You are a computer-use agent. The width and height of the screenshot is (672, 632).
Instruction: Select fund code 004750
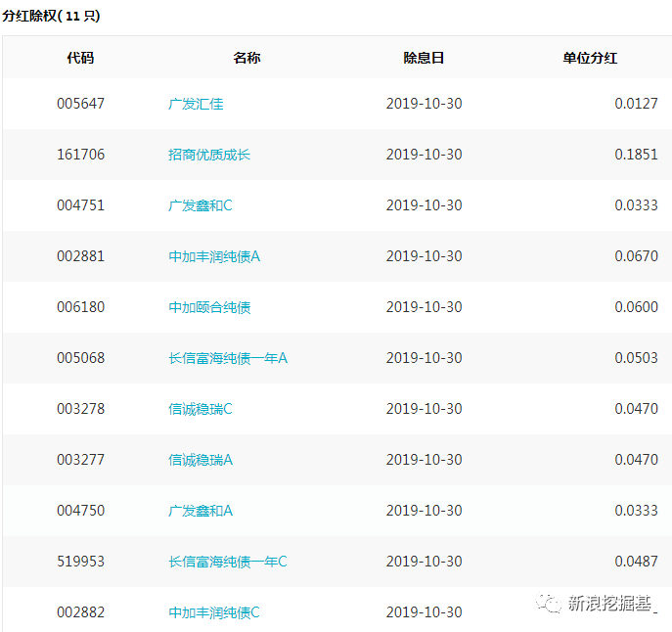[x=80, y=511]
